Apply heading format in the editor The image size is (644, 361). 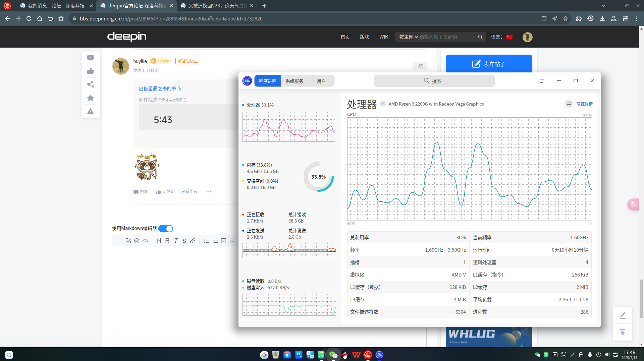tap(159, 241)
